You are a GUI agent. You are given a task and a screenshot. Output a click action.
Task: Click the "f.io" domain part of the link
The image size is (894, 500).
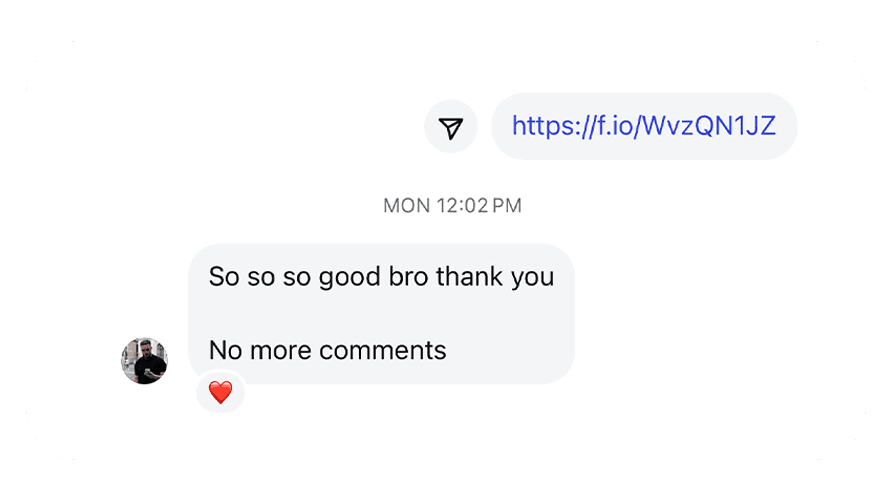(615, 126)
